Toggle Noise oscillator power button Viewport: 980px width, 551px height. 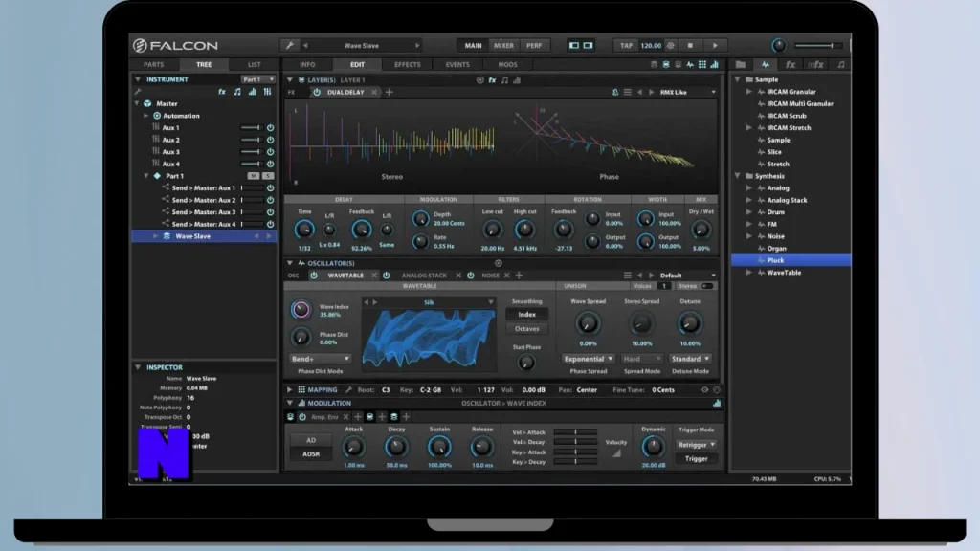pyautogui.click(x=471, y=275)
